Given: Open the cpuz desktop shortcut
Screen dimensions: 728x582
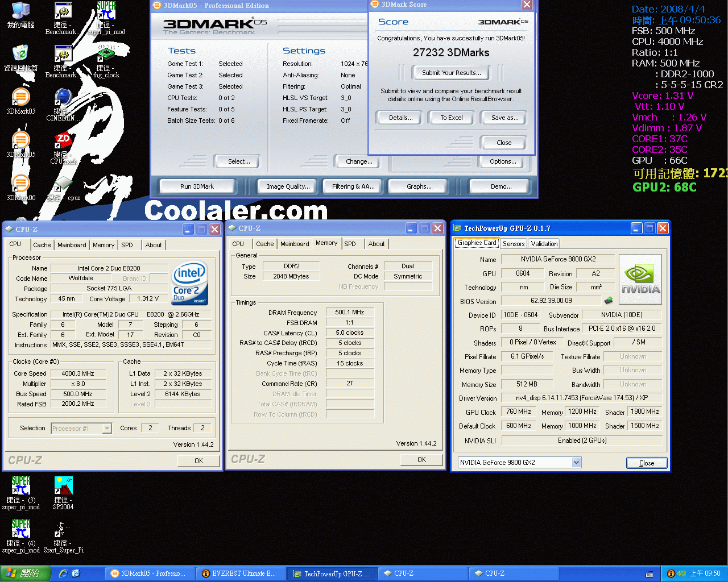Looking at the screenshot, I should 64,189.
